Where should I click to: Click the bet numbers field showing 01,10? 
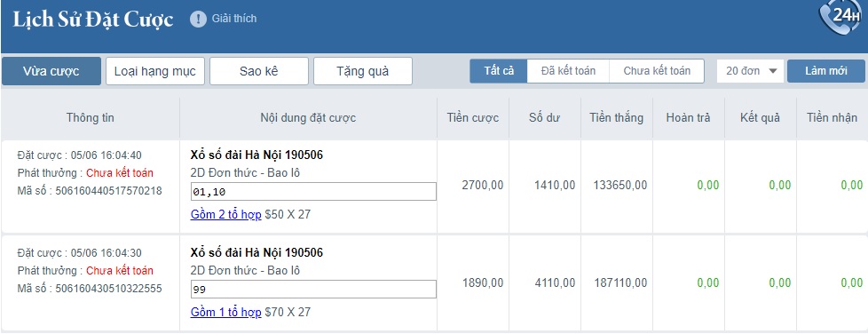click(313, 192)
